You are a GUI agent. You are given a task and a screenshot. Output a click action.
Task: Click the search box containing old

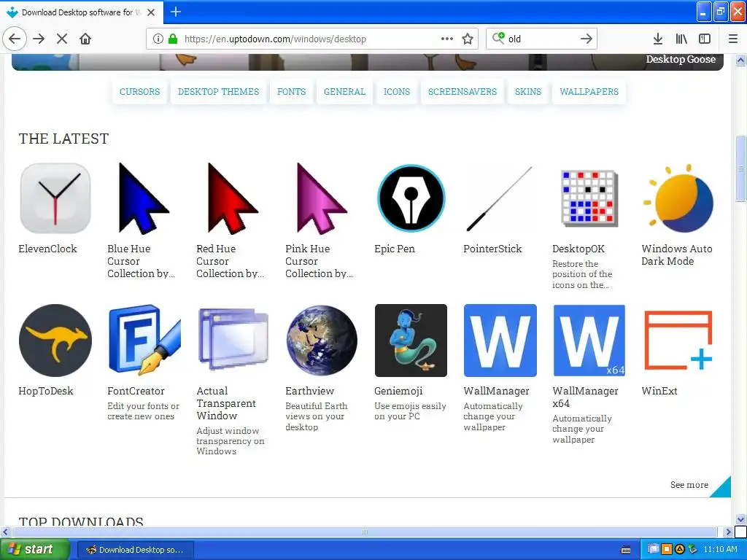click(541, 39)
